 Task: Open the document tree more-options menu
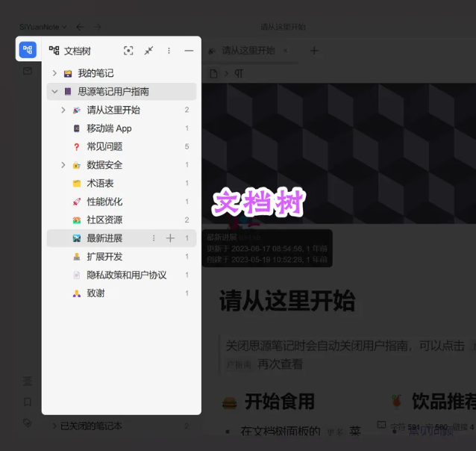[x=169, y=51]
